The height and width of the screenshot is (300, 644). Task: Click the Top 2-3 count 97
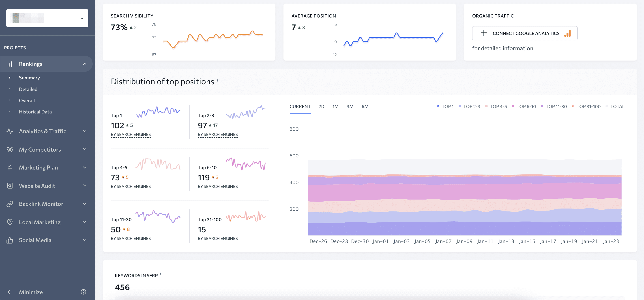click(x=202, y=126)
